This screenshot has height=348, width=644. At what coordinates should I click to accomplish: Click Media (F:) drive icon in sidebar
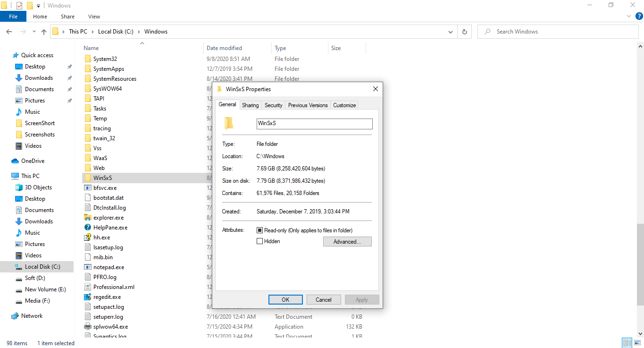tap(19, 301)
